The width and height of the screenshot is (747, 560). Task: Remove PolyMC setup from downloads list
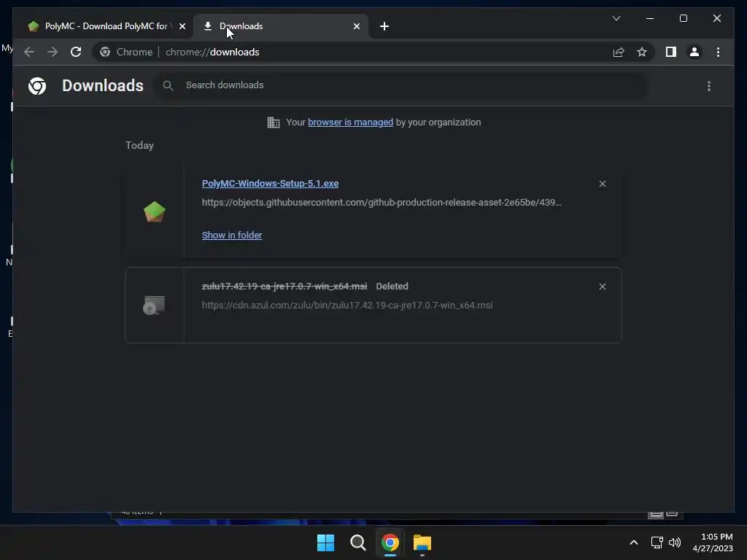coord(602,184)
